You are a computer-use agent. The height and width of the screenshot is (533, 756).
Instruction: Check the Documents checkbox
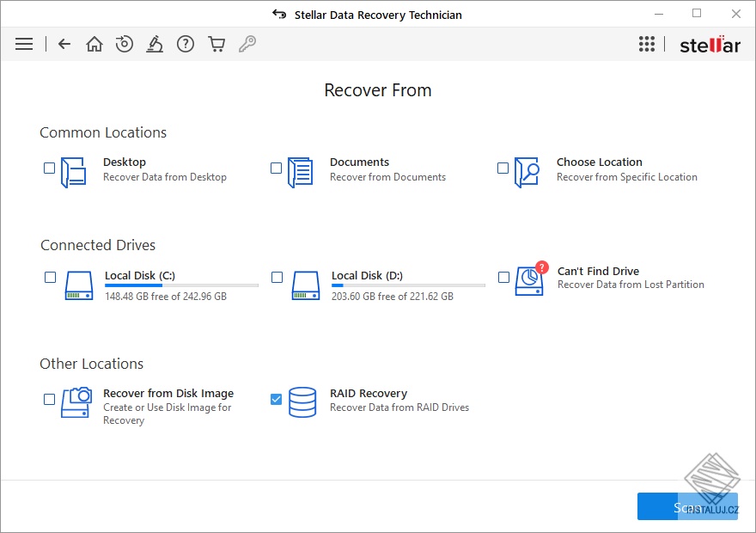(277, 168)
